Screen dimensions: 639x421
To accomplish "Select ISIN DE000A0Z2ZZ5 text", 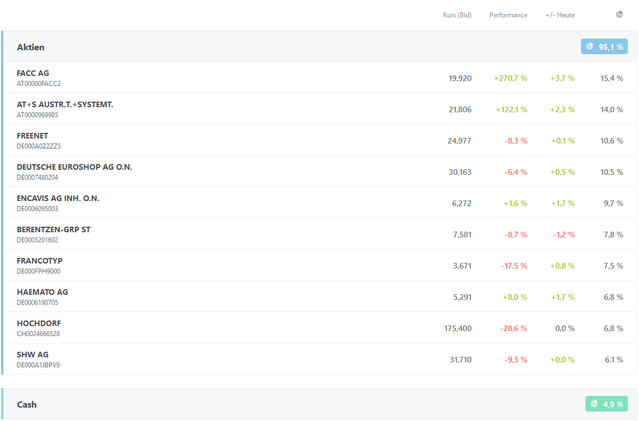I will pos(39,146).
